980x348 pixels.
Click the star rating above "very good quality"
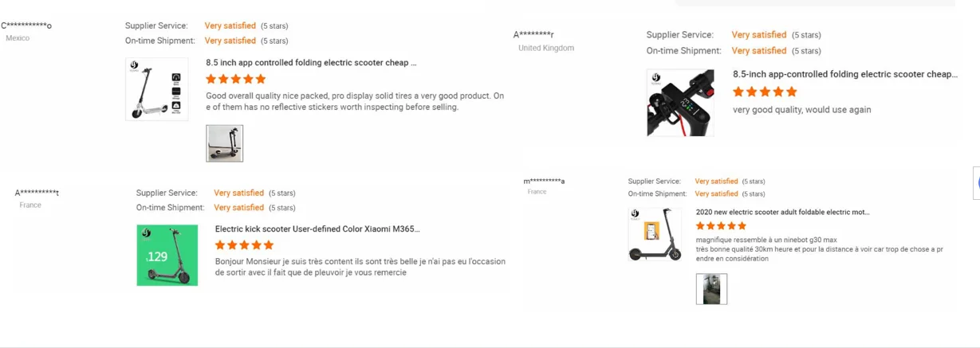[765, 92]
